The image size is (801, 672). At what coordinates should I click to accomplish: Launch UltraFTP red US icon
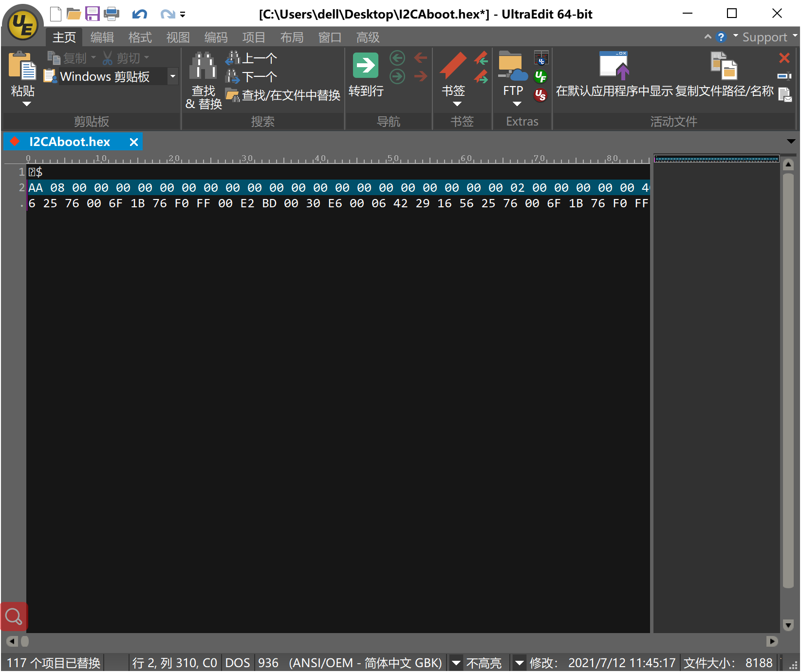coord(540,95)
